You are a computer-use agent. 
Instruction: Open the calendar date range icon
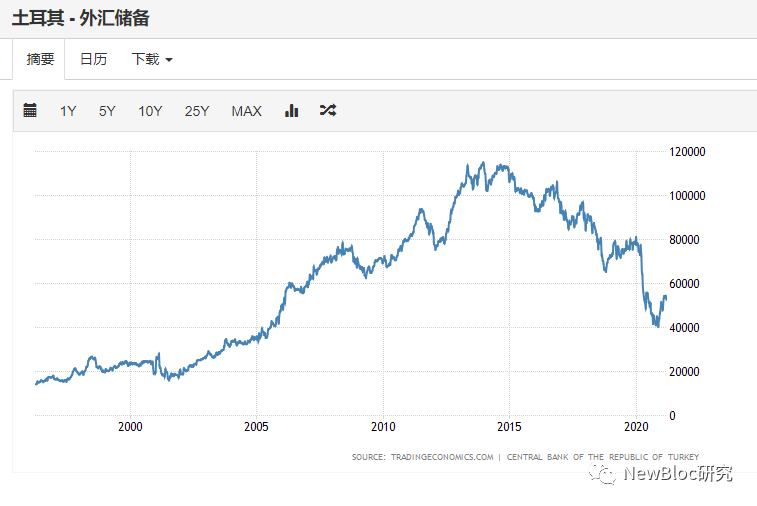coord(30,111)
